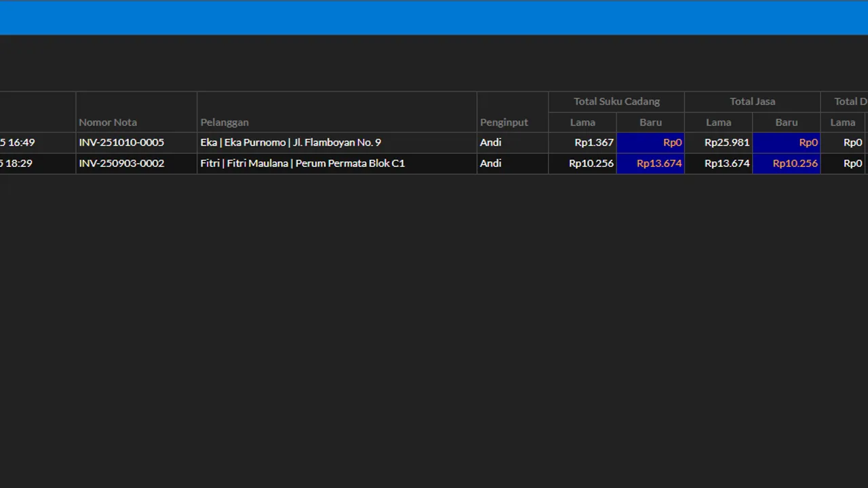Image resolution: width=868 pixels, height=488 pixels.
Task: Click the Penginput column header
Action: (x=513, y=112)
